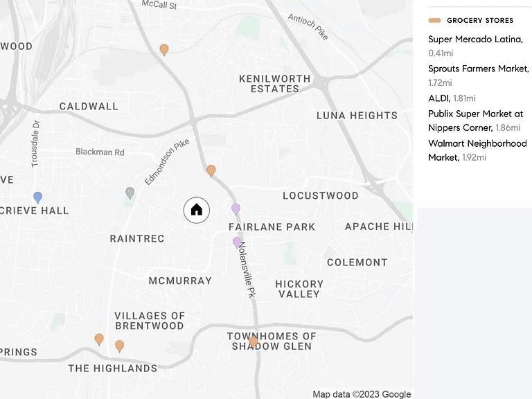
Task: Select the orange pin directly above The Highlands
Action: pyautogui.click(x=120, y=345)
